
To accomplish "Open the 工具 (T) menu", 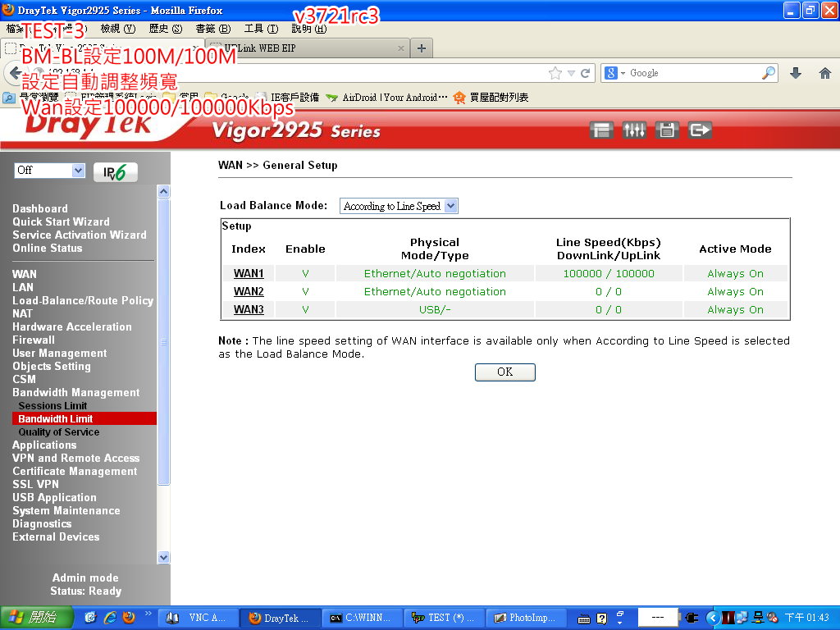I will 261,29.
